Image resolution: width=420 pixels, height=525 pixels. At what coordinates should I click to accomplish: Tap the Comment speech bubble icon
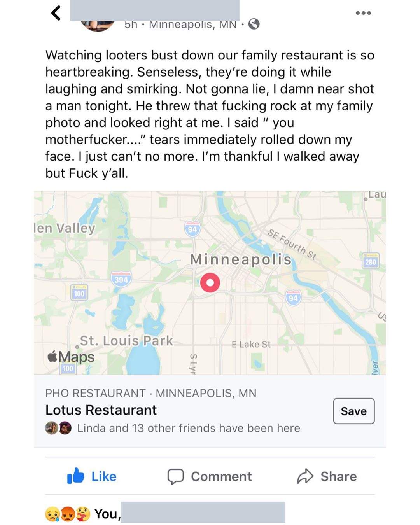pos(175,476)
